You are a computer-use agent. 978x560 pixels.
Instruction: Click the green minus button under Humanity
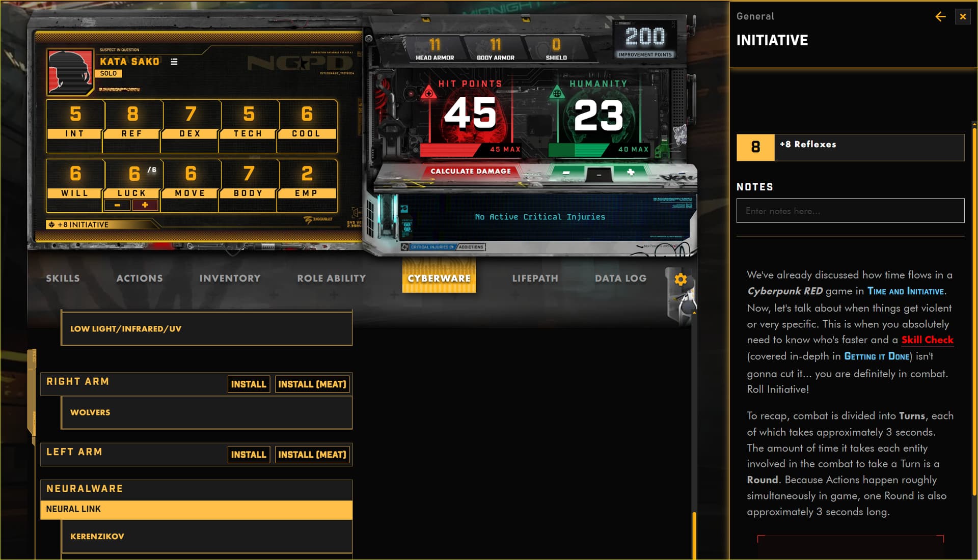tap(566, 173)
